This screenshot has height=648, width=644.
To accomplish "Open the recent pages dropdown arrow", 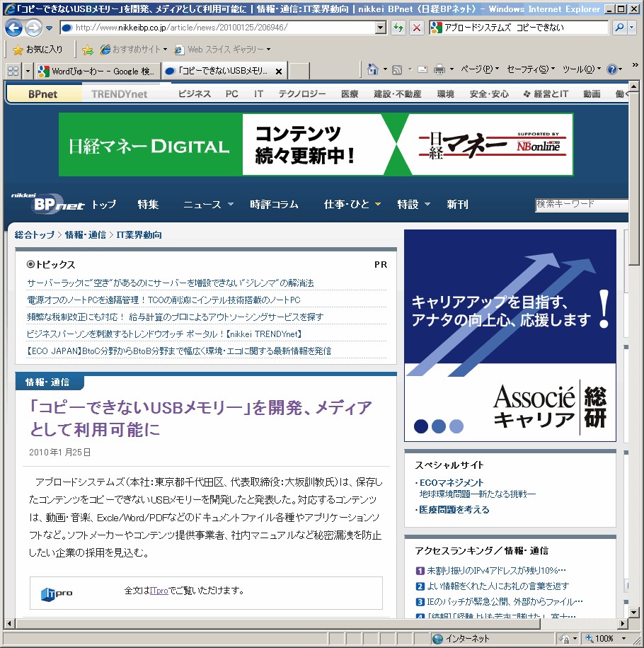I will [x=49, y=28].
